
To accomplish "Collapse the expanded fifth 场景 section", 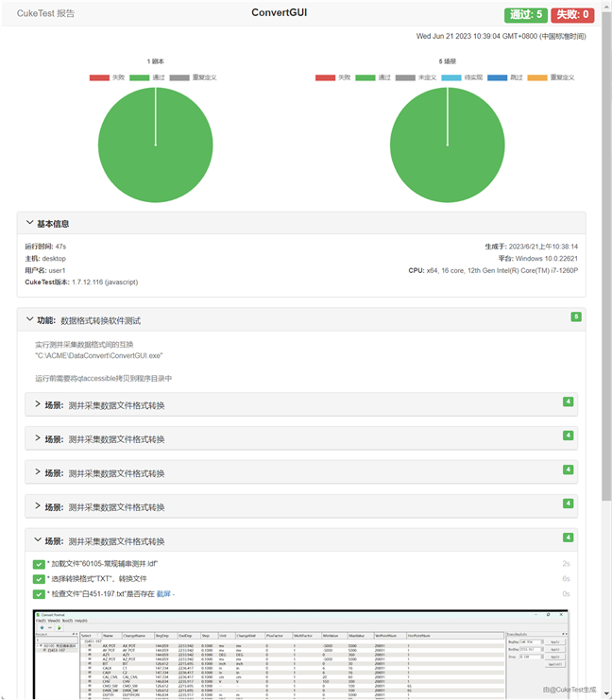I will [38, 541].
